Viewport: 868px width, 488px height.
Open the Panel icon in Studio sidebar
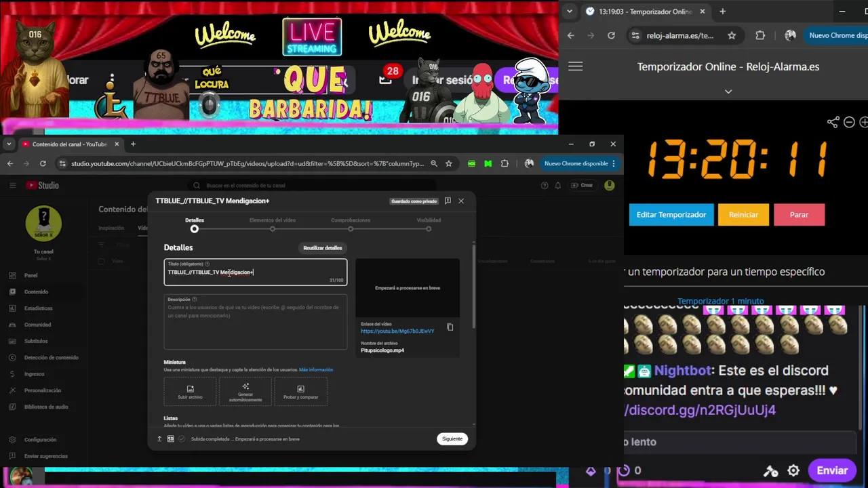12,275
